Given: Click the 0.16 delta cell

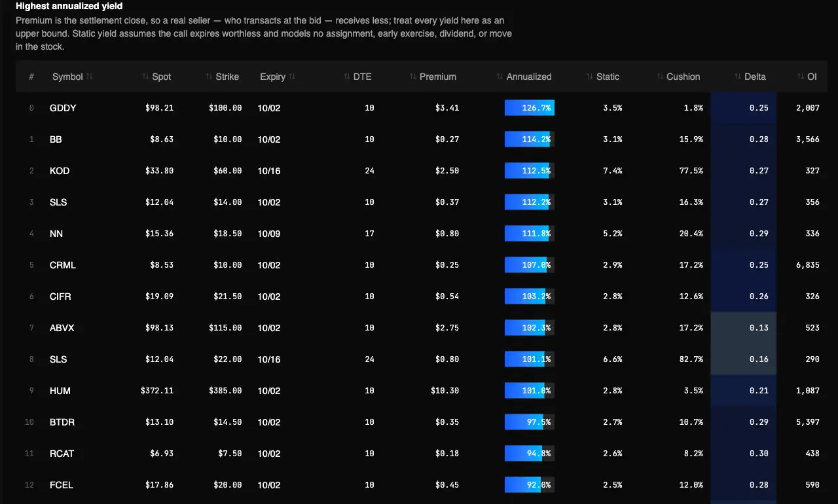Looking at the screenshot, I should [744, 359].
